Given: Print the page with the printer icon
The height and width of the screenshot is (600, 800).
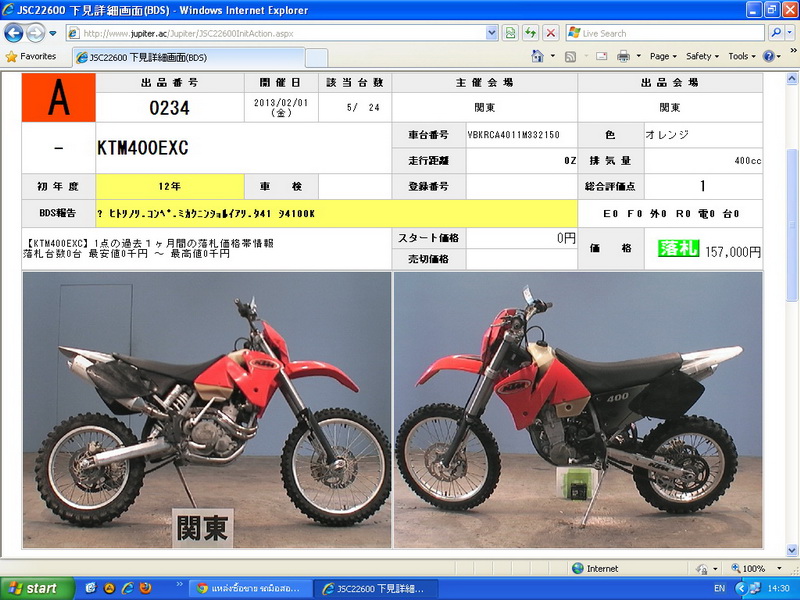Looking at the screenshot, I should click(623, 57).
